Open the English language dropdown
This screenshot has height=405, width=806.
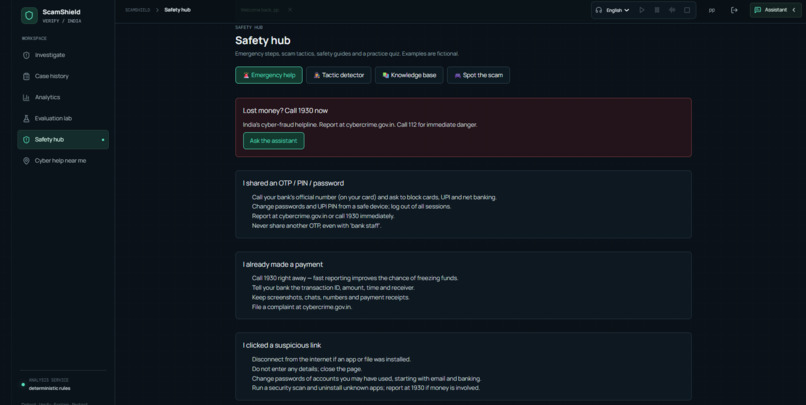(x=617, y=10)
